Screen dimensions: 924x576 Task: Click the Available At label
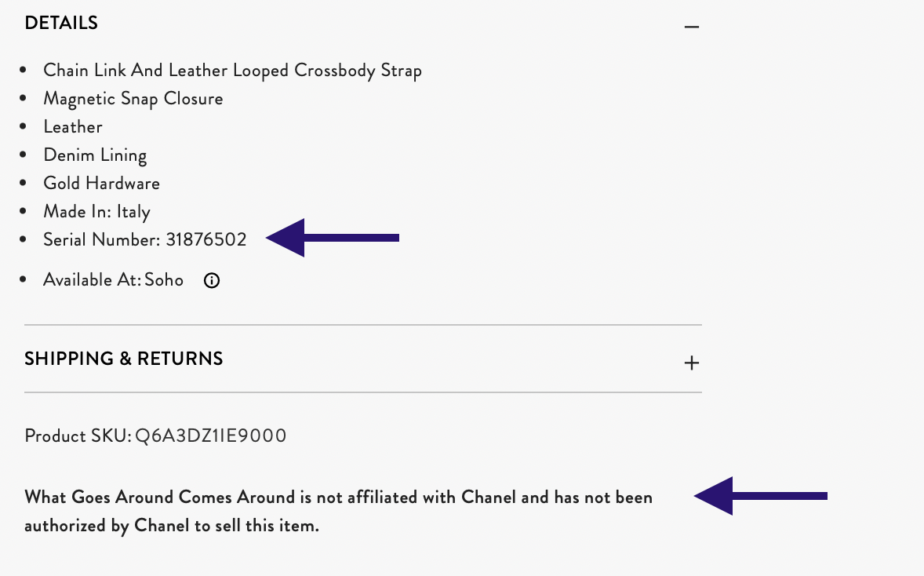(x=92, y=280)
